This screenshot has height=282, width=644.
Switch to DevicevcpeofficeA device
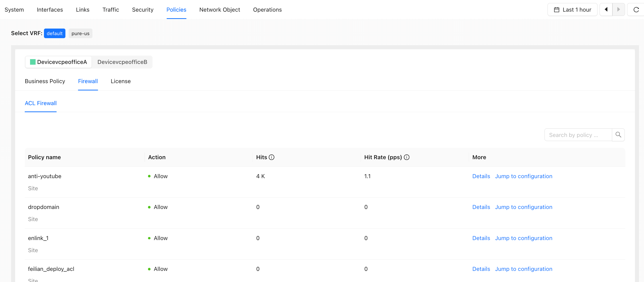[58, 62]
